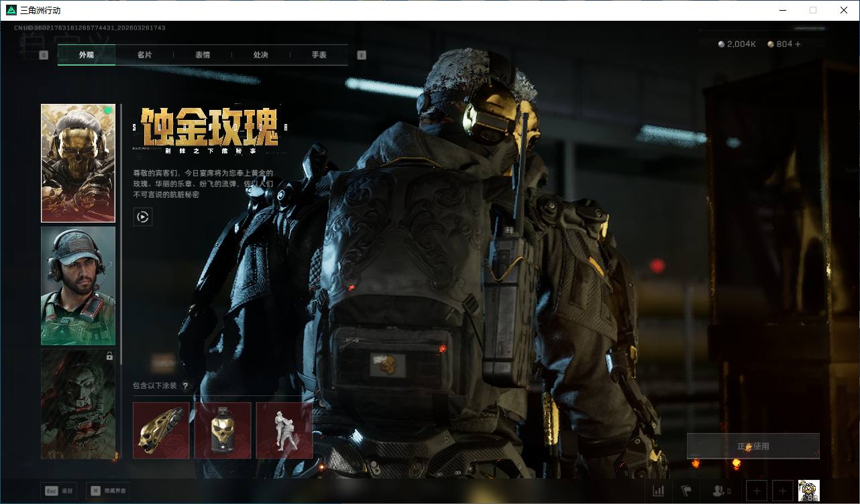Click the E next-tab key icon

[x=362, y=55]
